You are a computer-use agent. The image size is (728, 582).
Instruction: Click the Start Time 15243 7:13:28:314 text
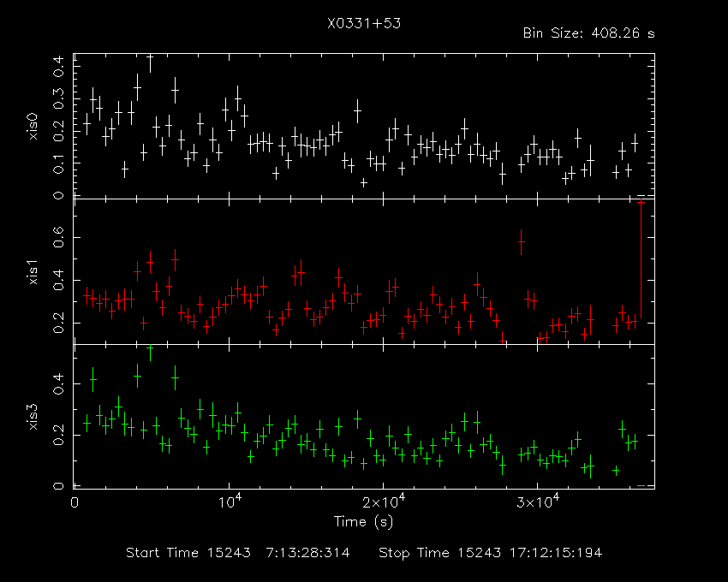click(238, 553)
